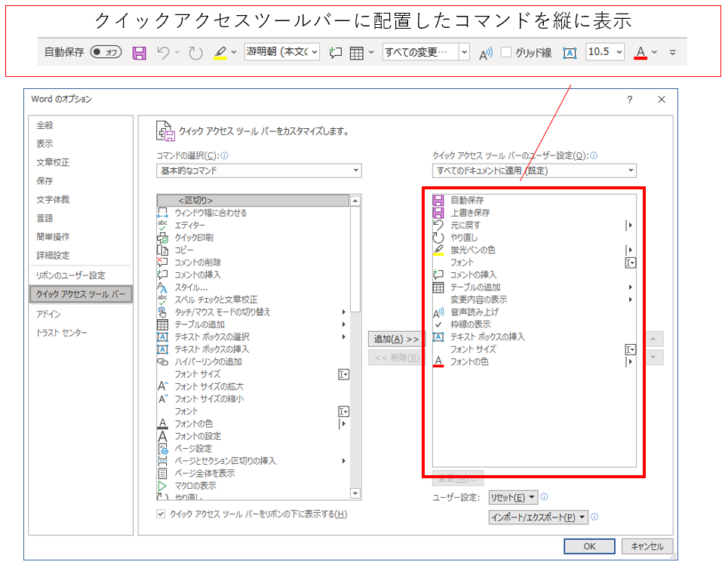Select リボンのユーザー設定 in left sidebar
Image resolution: width=728 pixels, height=571 pixels.
(71, 275)
